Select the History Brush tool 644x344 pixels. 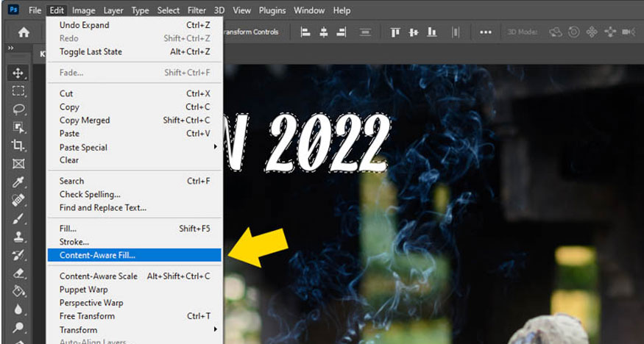click(x=18, y=255)
